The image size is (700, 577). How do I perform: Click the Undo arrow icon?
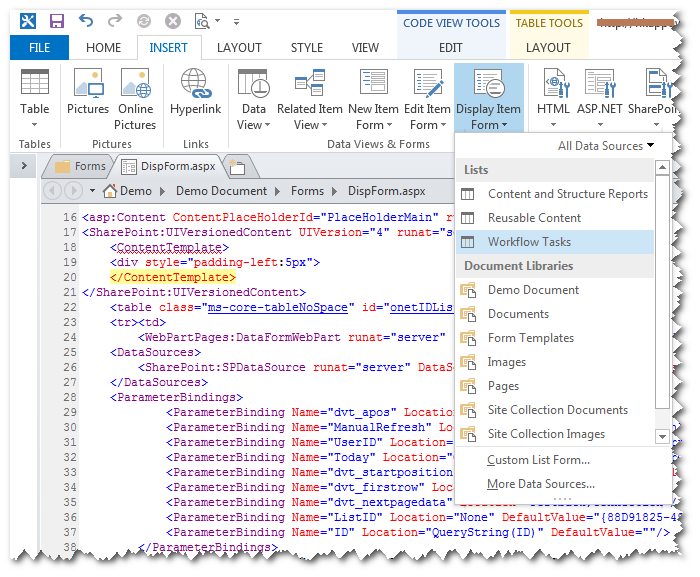pyautogui.click(x=86, y=21)
